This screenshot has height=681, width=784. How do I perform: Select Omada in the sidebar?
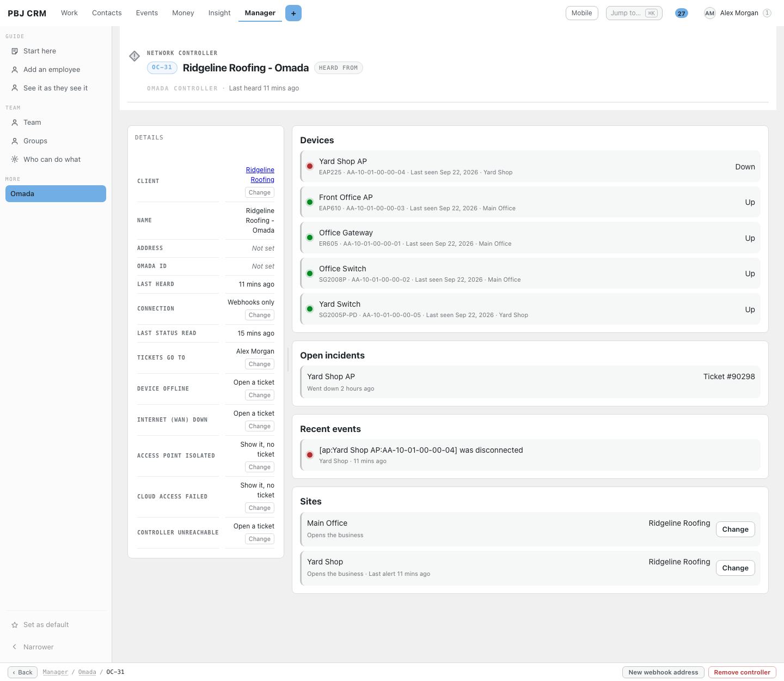[56, 194]
